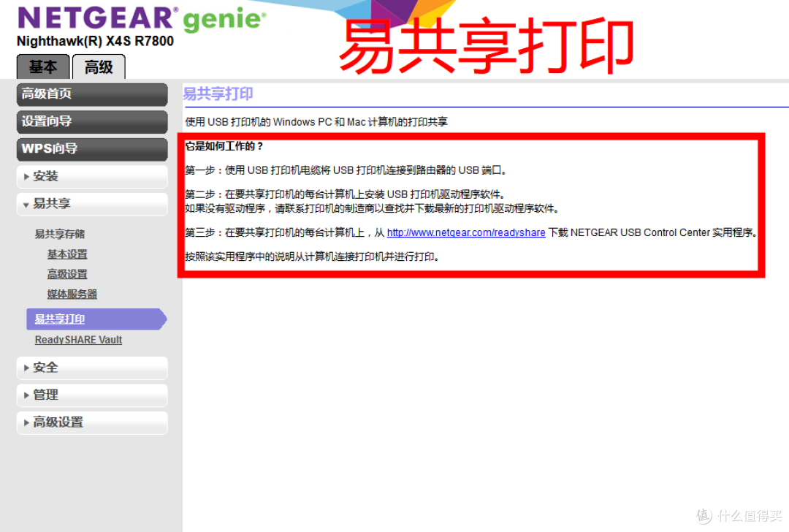Open the 媒体服务器 link
The height and width of the screenshot is (532, 789).
tap(72, 294)
